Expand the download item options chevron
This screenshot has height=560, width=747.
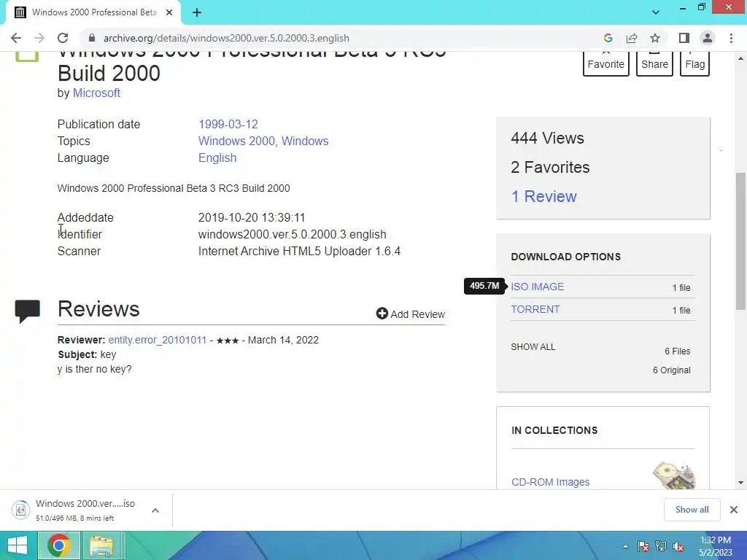[155, 510]
